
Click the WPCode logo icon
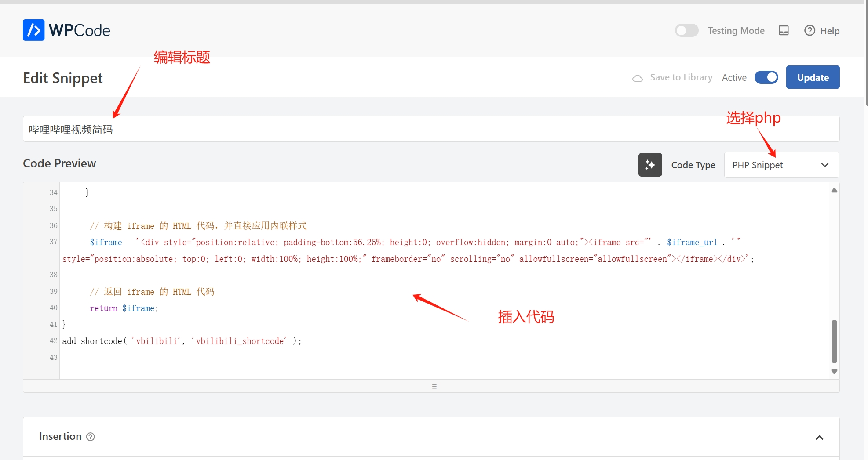pyautogui.click(x=33, y=30)
